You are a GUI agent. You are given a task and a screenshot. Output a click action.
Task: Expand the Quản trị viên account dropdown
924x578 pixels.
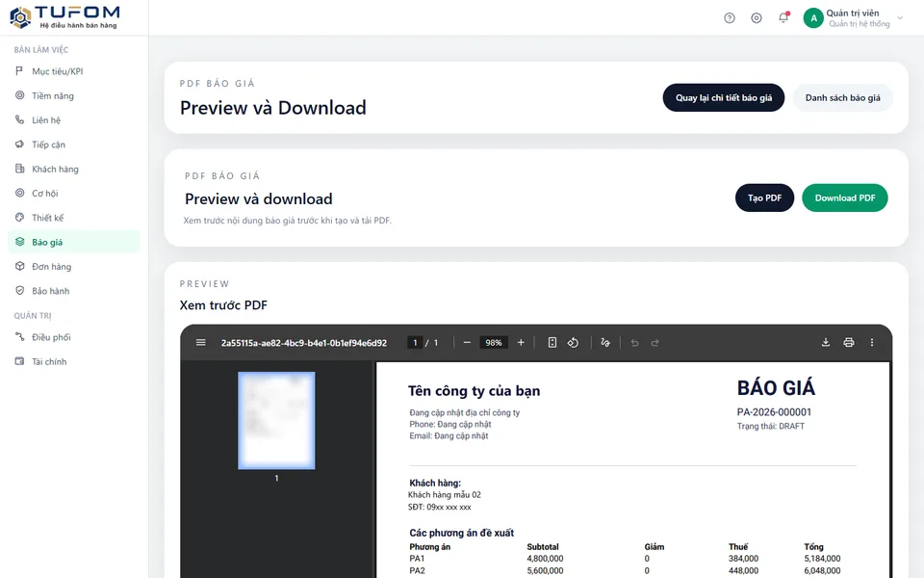coord(901,18)
